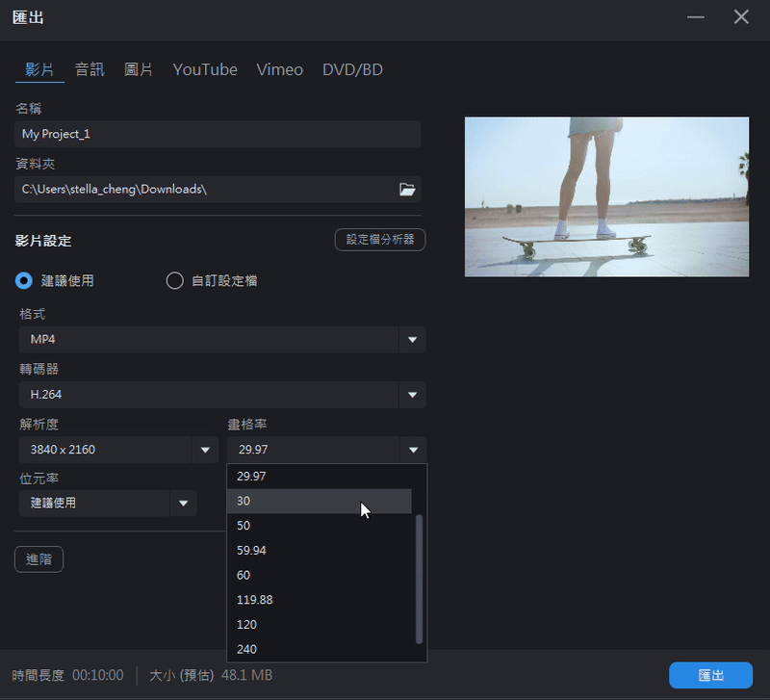Expand the 轉碼器 dropdown showing H.264
Screen dimensions: 770x700
coord(412,395)
